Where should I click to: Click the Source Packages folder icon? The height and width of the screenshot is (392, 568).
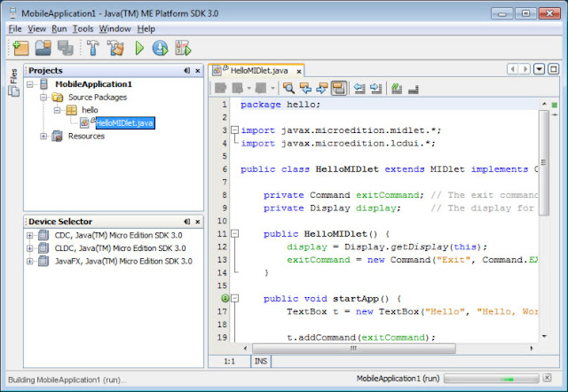point(57,97)
